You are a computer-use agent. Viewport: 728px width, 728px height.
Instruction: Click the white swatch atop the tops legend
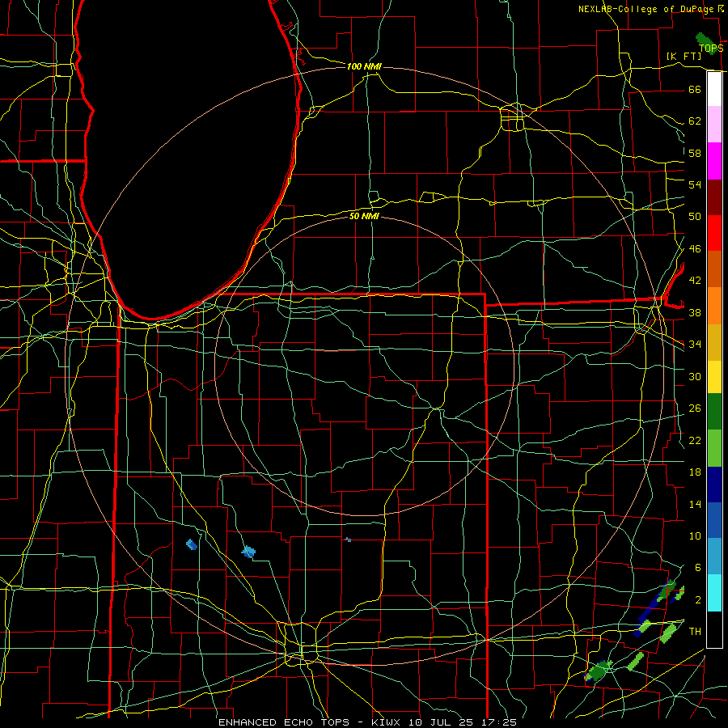(714, 89)
